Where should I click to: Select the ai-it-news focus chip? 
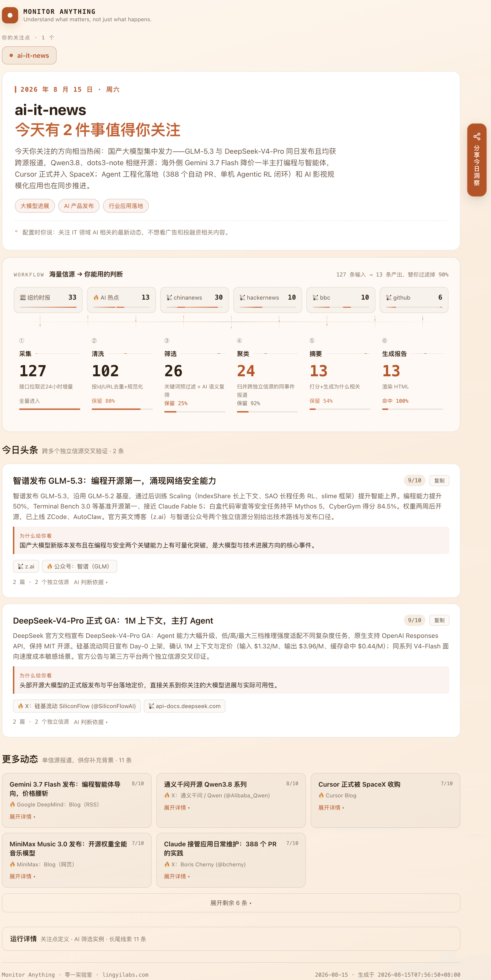[x=29, y=56]
